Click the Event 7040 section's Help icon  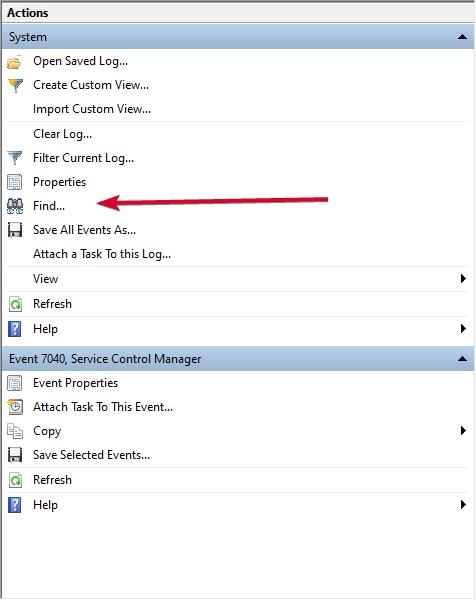click(15, 505)
